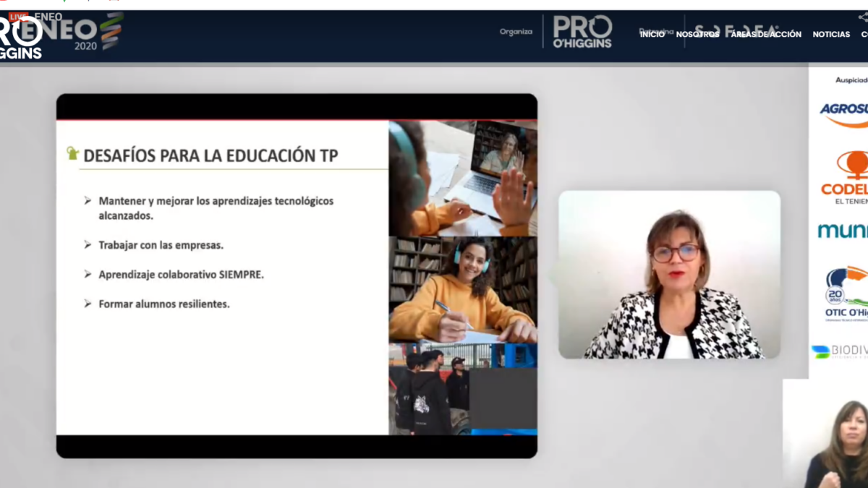Screen dimensions: 868x488
Task: Click the video call laptop photo
Action: [463, 178]
